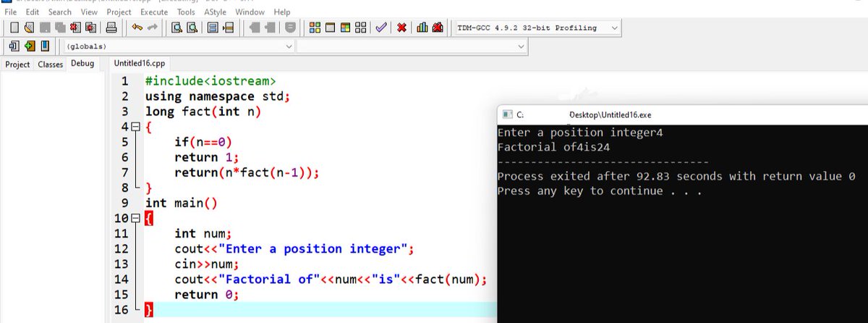
Task: Close the current file via toolbar icon
Action: [x=75, y=28]
